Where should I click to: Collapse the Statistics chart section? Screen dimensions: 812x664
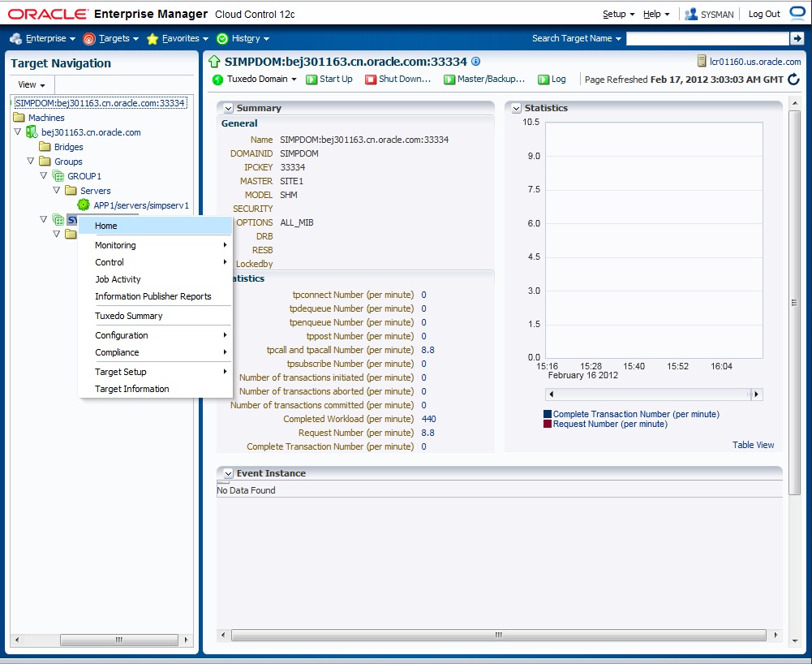[x=516, y=108]
